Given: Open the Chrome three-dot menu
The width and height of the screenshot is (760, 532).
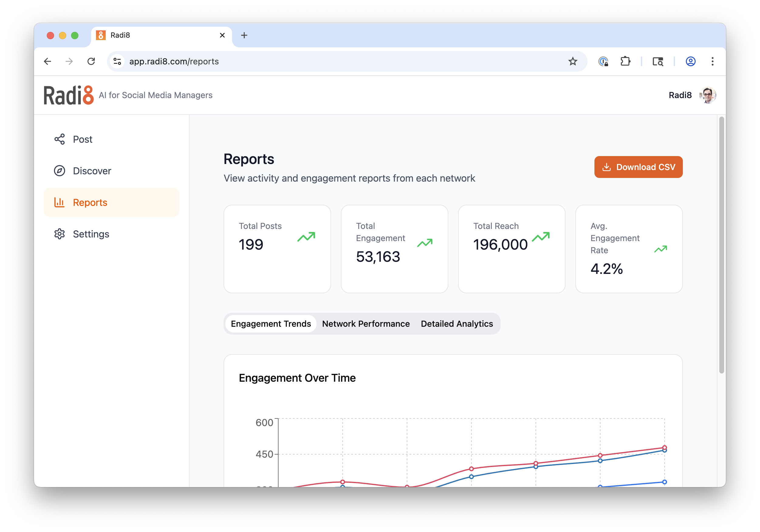Looking at the screenshot, I should click(712, 62).
